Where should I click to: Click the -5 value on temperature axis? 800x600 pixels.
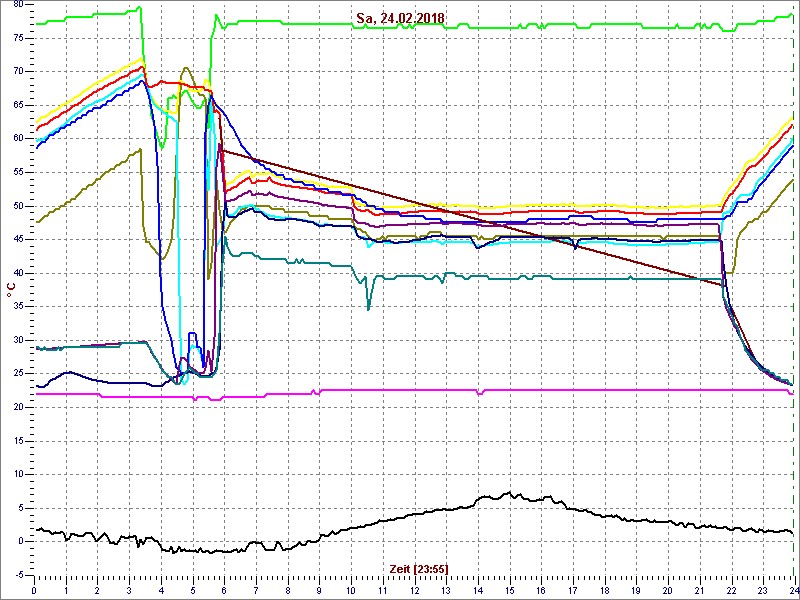18,575
